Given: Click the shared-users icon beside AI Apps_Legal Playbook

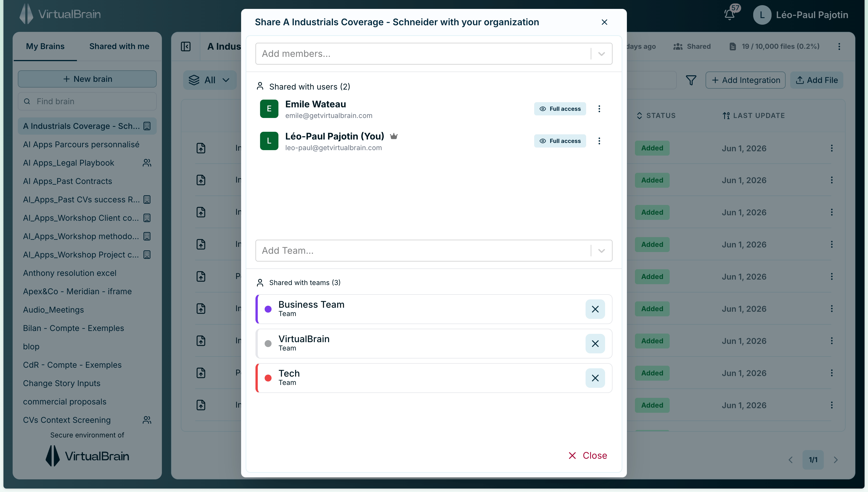Looking at the screenshot, I should point(147,163).
